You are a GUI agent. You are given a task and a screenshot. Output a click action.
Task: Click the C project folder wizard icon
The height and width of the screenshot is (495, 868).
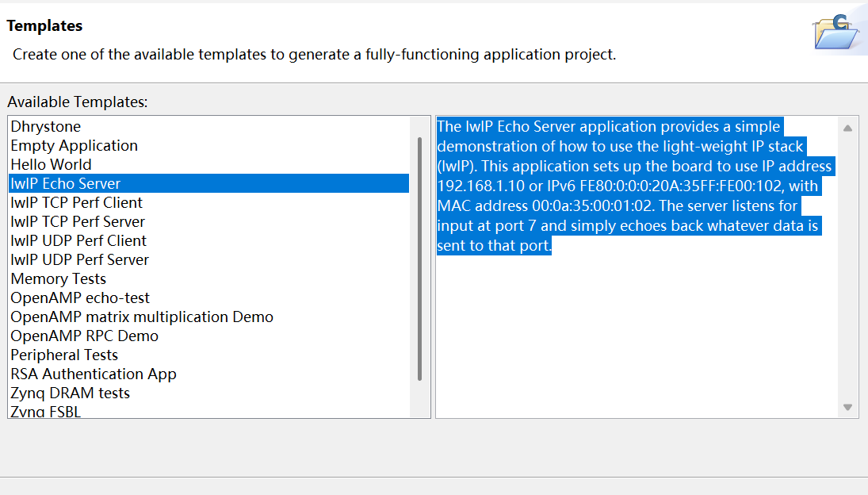click(x=836, y=32)
